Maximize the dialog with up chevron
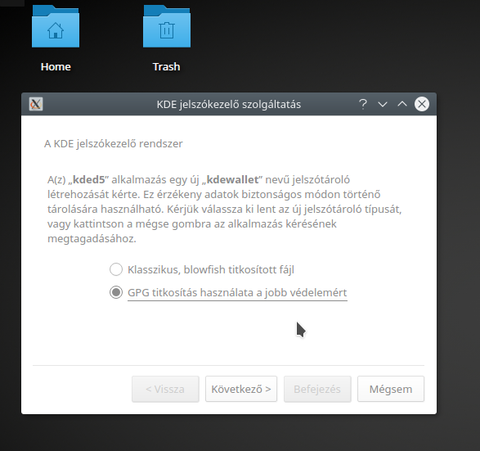 pos(402,104)
